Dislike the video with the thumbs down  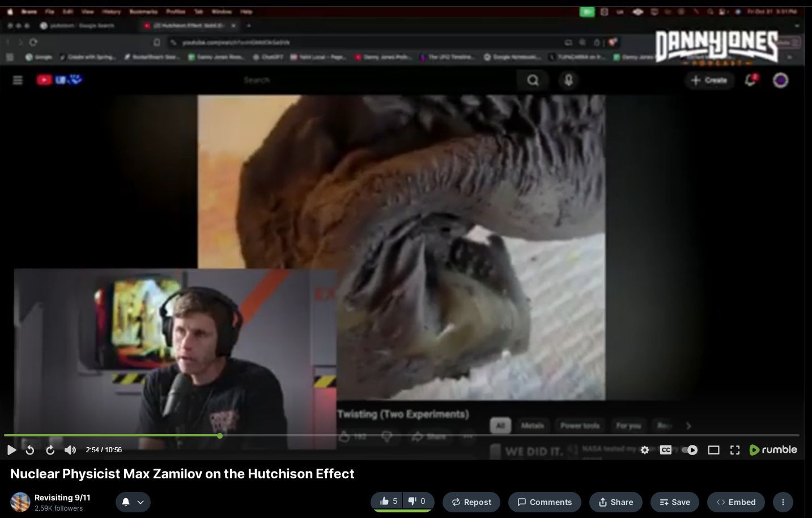(417, 501)
